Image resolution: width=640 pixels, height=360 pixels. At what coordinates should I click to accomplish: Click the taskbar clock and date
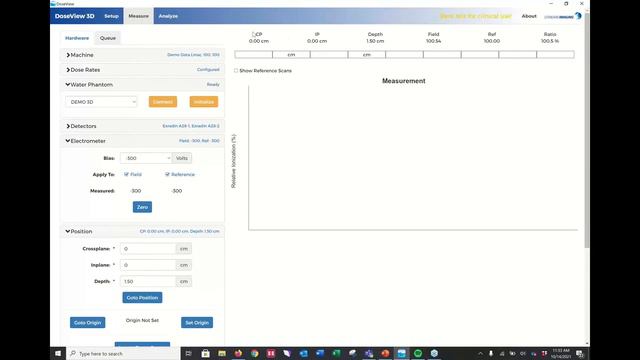coord(561,353)
